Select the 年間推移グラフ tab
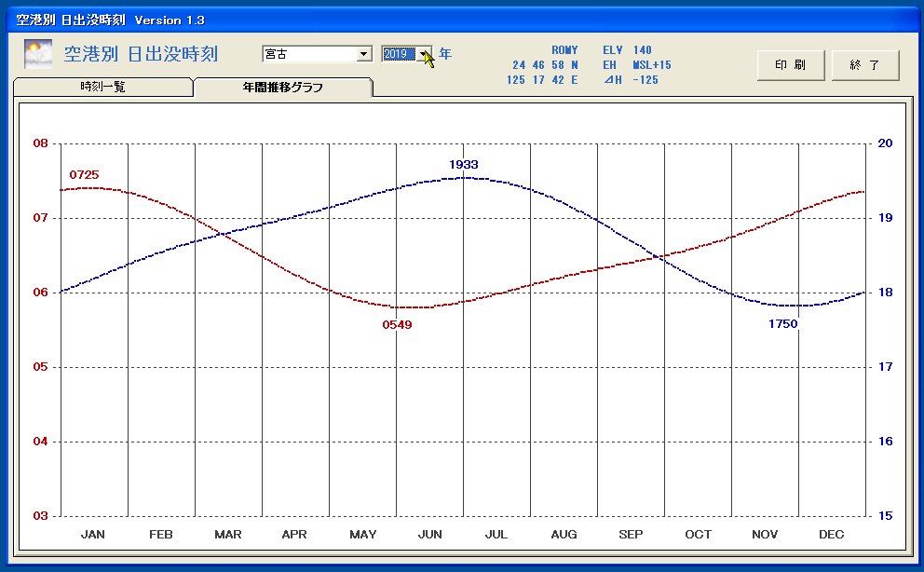 pos(284,85)
